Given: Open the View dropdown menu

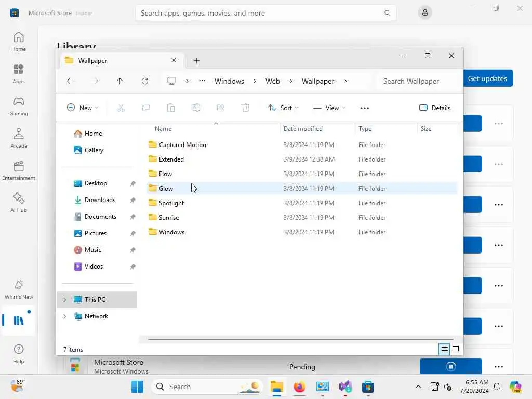Looking at the screenshot, I should click(329, 108).
